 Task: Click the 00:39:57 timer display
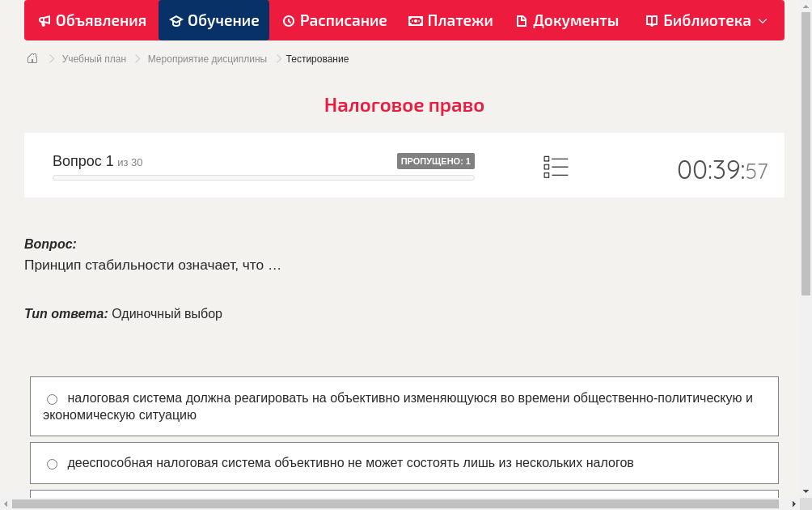(x=722, y=170)
